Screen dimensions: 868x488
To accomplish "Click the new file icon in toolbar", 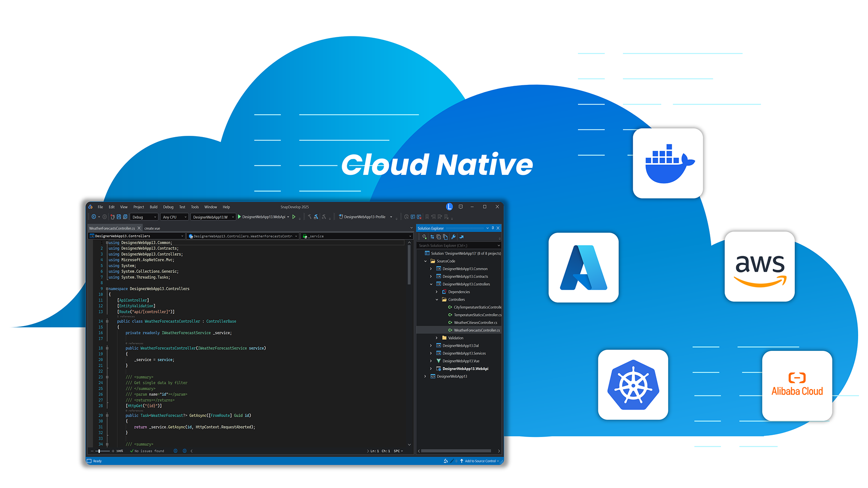I will pos(112,217).
